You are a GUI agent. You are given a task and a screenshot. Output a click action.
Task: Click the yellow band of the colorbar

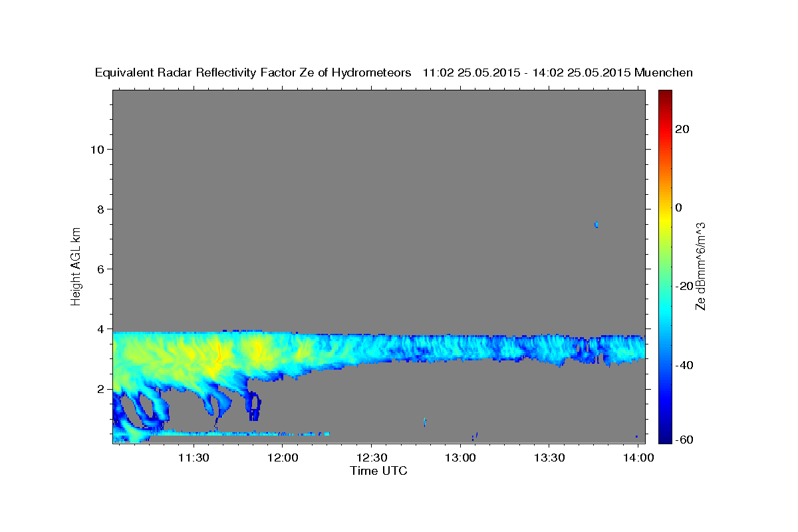pyautogui.click(x=664, y=219)
